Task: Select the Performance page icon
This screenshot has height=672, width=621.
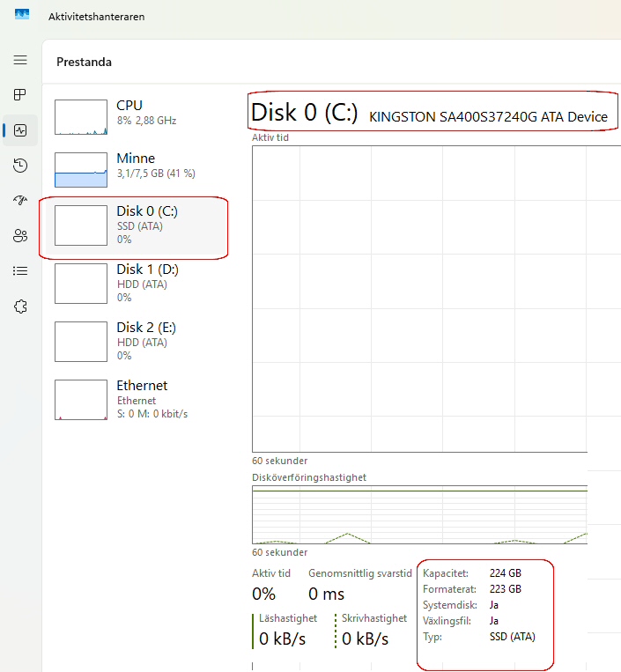Action: [x=20, y=130]
